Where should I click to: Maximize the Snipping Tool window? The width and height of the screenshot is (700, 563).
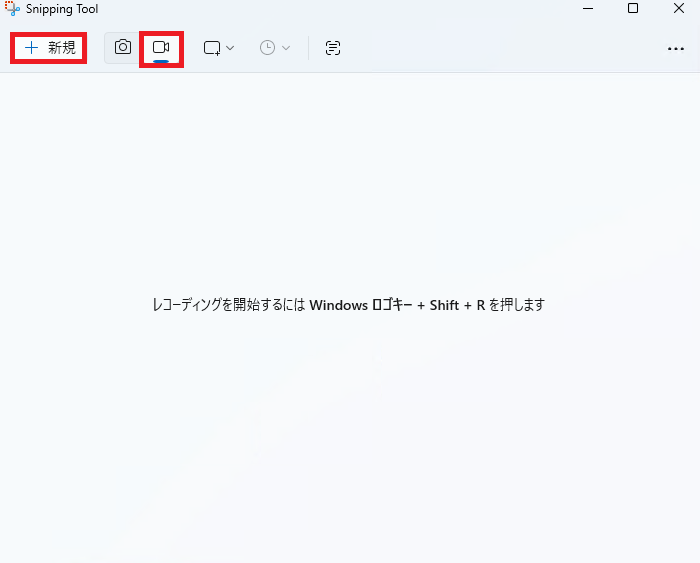633,9
